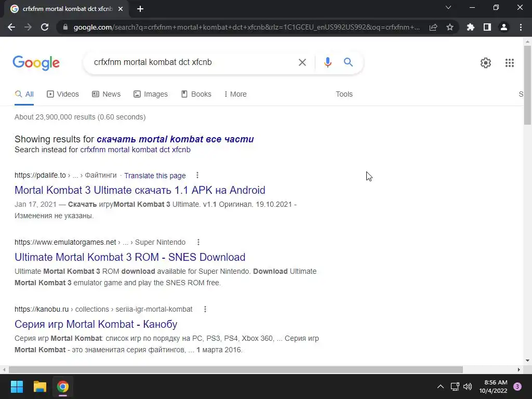Open options for pdalife.to result

(197, 176)
